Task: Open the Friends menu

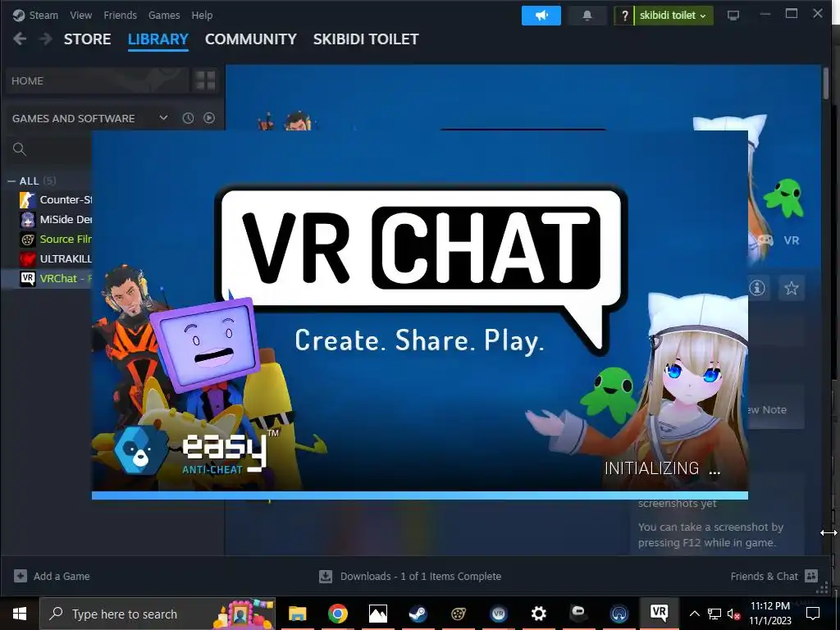Action: [120, 15]
